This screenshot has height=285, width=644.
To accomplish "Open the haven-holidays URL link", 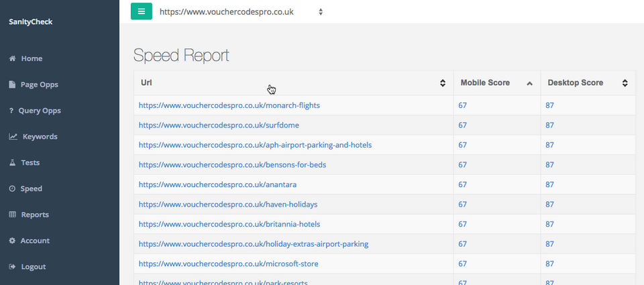I will [228, 204].
